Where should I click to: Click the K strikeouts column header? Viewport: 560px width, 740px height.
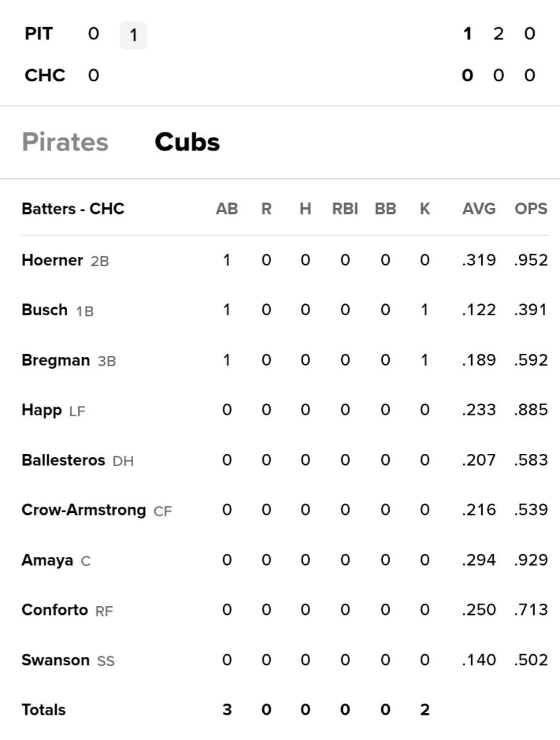424,209
